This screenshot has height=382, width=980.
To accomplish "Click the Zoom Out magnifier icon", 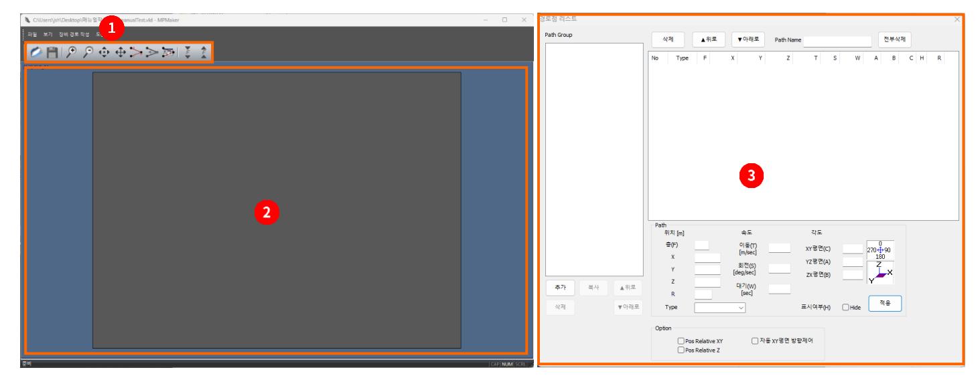I will (x=87, y=52).
